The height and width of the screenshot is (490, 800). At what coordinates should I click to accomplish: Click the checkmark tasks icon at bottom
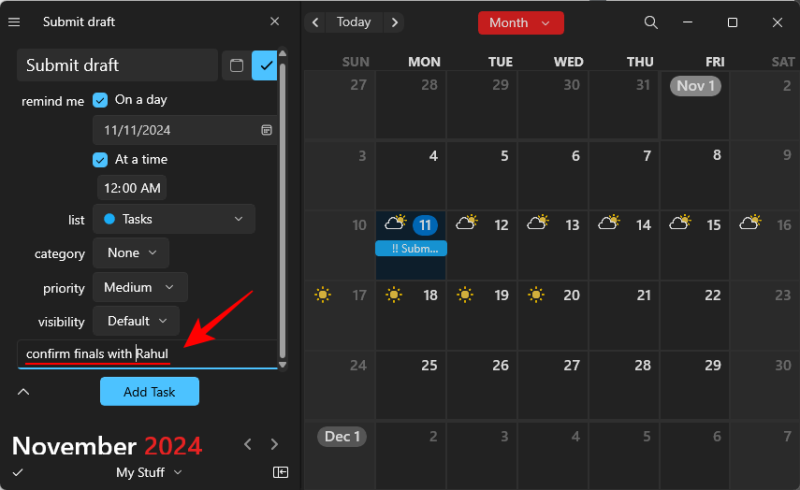(18, 472)
